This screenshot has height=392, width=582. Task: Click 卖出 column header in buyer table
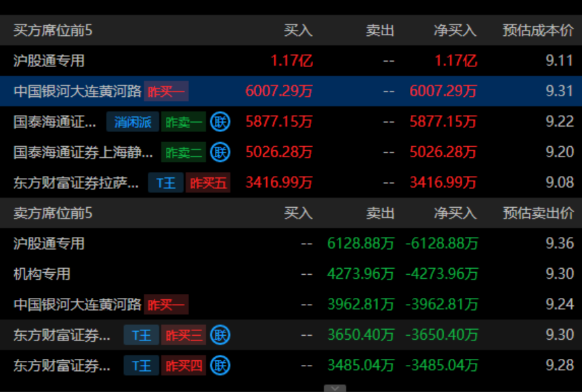[380, 30]
